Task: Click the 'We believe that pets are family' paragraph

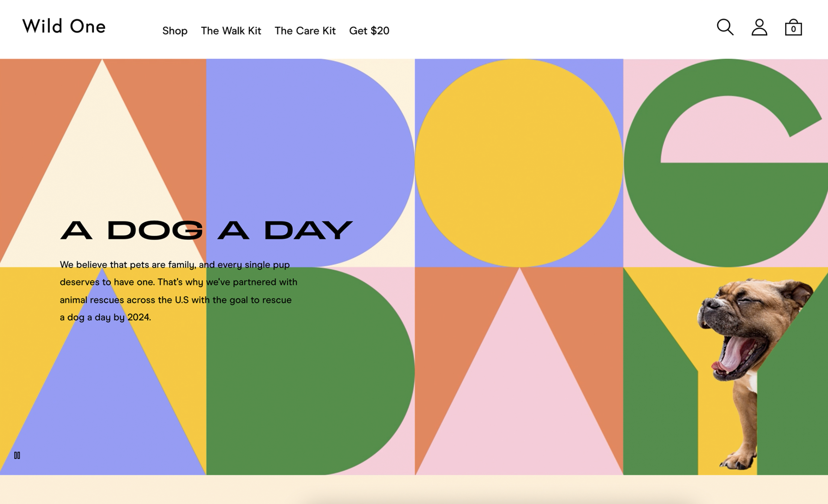Action: coord(179,291)
